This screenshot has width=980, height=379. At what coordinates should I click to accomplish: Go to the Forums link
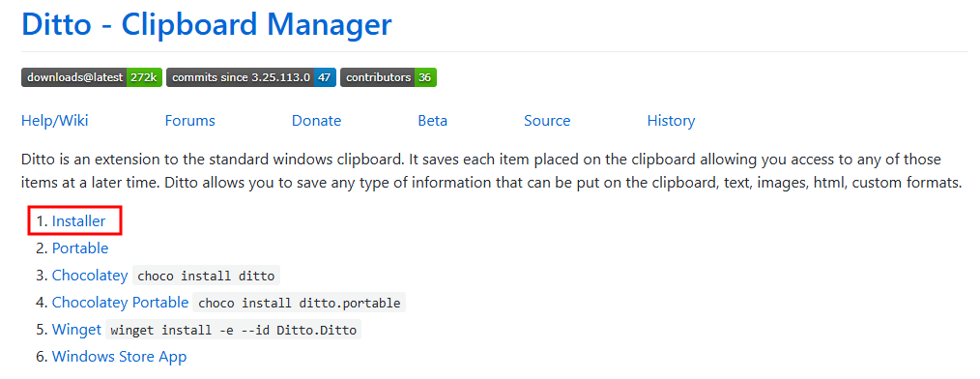point(190,121)
